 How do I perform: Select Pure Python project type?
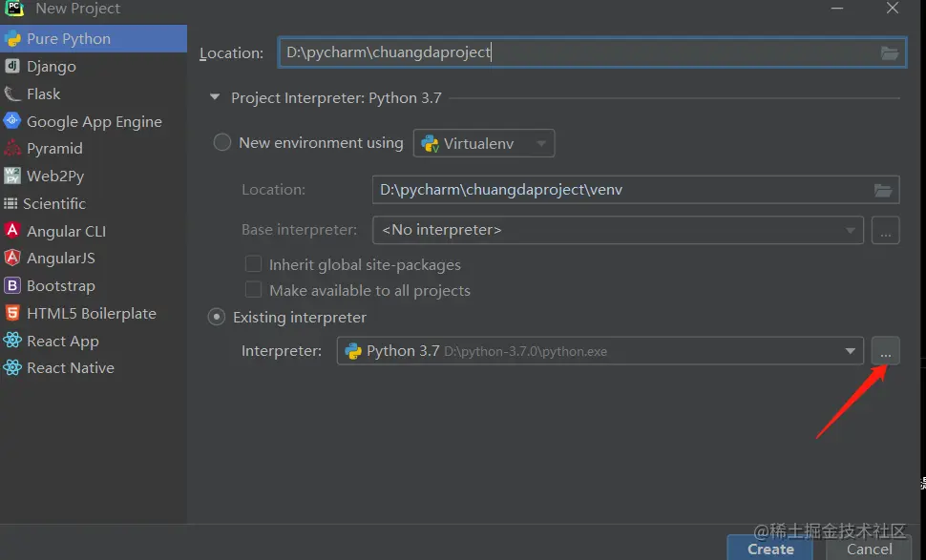coord(69,38)
